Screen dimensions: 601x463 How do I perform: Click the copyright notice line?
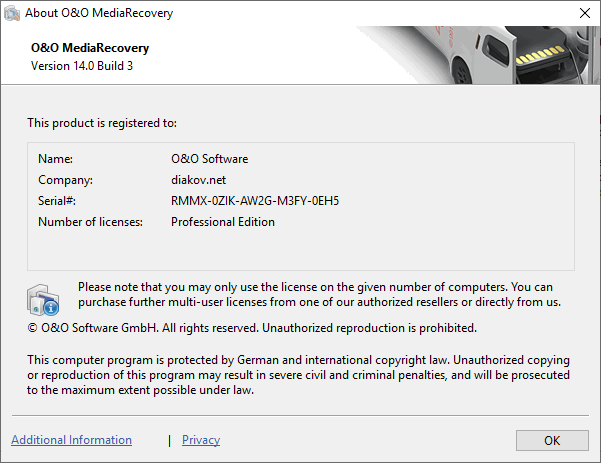point(252,328)
